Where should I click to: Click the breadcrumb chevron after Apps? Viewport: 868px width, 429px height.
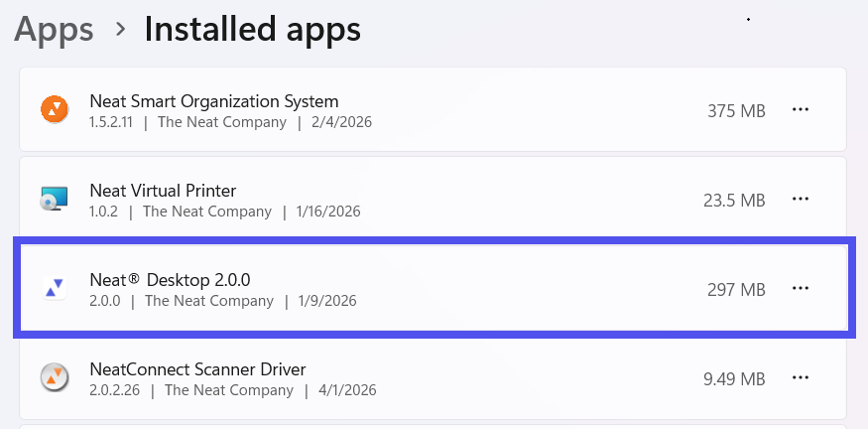[120, 29]
